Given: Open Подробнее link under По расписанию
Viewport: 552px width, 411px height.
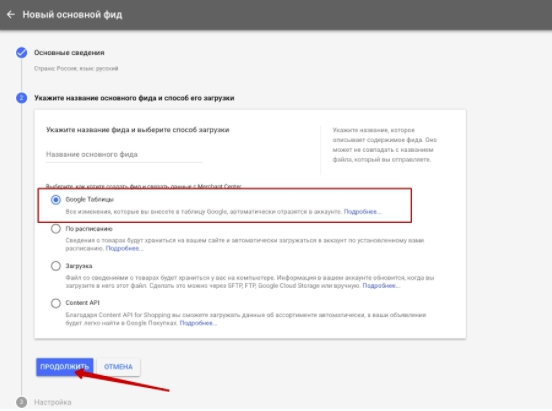Looking at the screenshot, I should pos(125,249).
